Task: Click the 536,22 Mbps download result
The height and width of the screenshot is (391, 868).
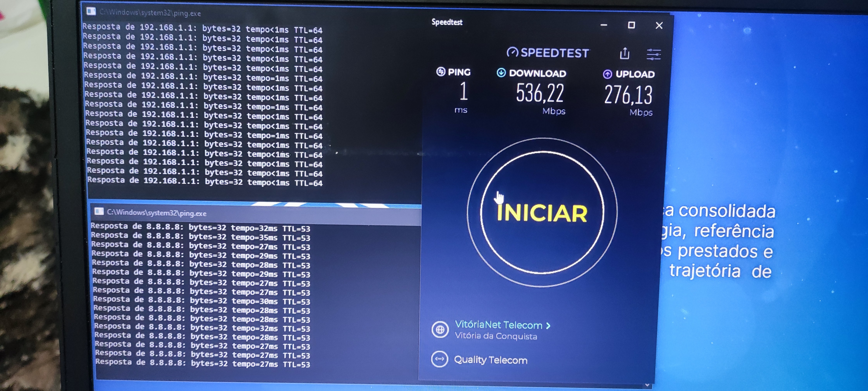Action: [x=539, y=93]
